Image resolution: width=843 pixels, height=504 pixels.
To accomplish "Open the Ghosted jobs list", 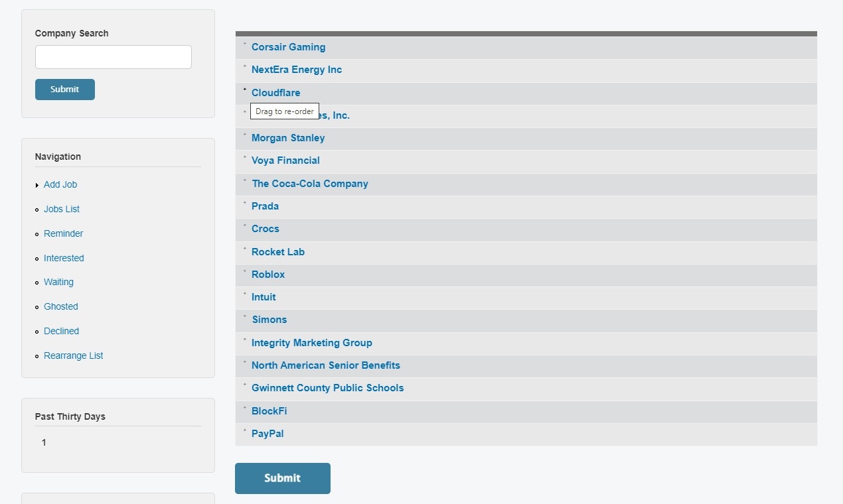I will (x=60, y=306).
